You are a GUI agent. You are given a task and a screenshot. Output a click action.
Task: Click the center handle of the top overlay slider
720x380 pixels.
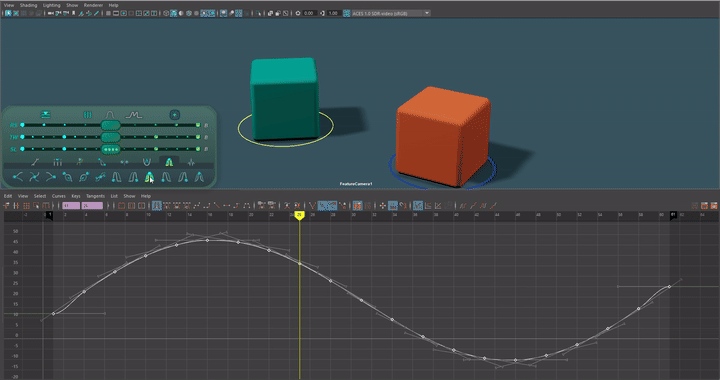point(110,125)
